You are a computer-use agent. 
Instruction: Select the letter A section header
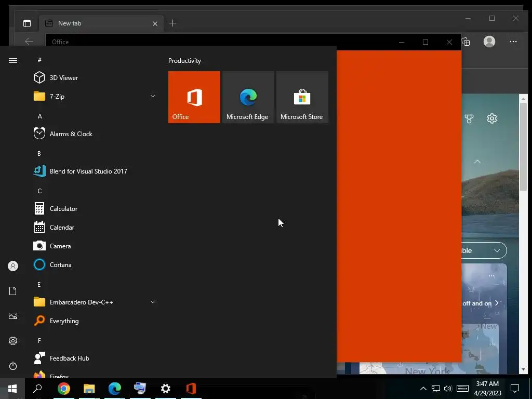tap(39, 116)
